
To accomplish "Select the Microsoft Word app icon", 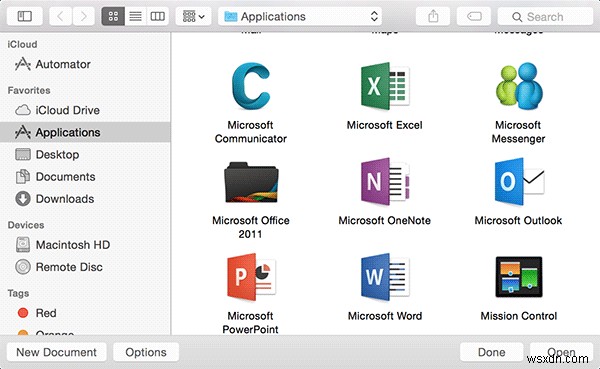I will click(x=385, y=277).
